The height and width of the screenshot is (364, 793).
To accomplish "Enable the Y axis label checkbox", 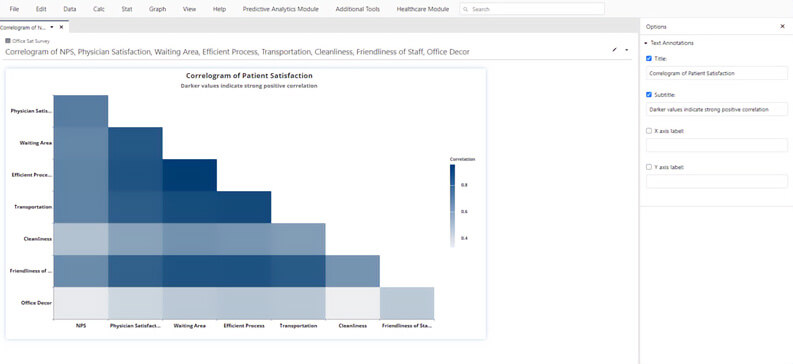I will [x=649, y=167].
